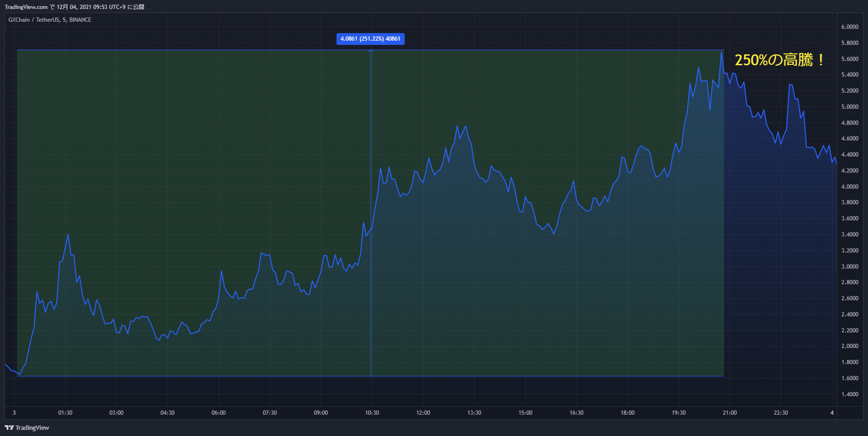
Task: Click the yellow 250%の高騰! annotation text
Action: (779, 60)
